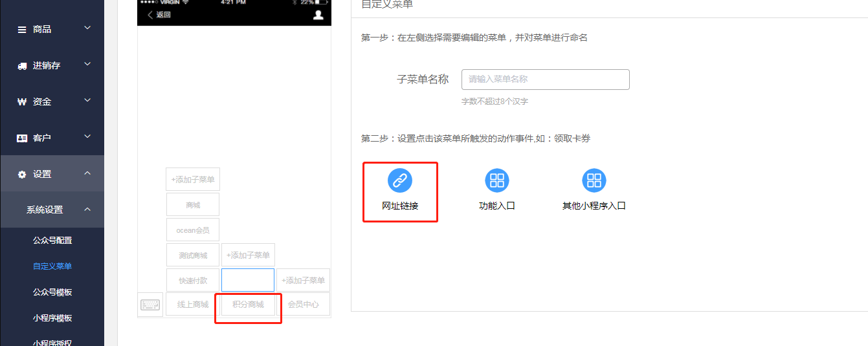The height and width of the screenshot is (346, 868).
Task: Select the 线上商城 main menu
Action: 193,304
